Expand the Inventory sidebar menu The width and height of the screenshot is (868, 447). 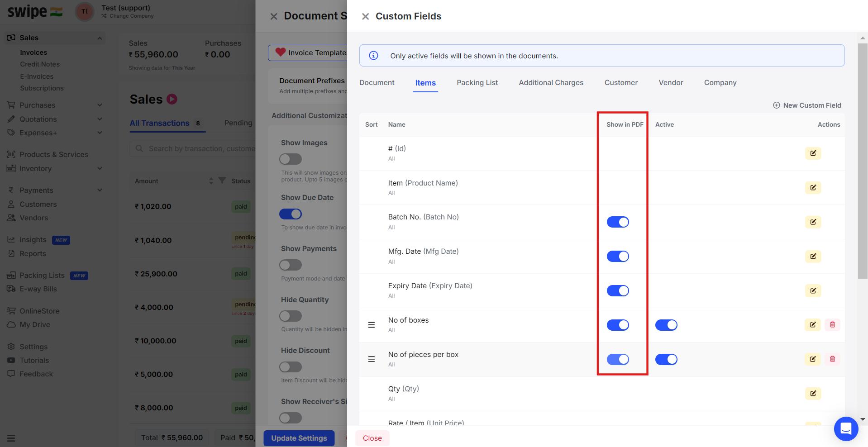[x=100, y=168]
